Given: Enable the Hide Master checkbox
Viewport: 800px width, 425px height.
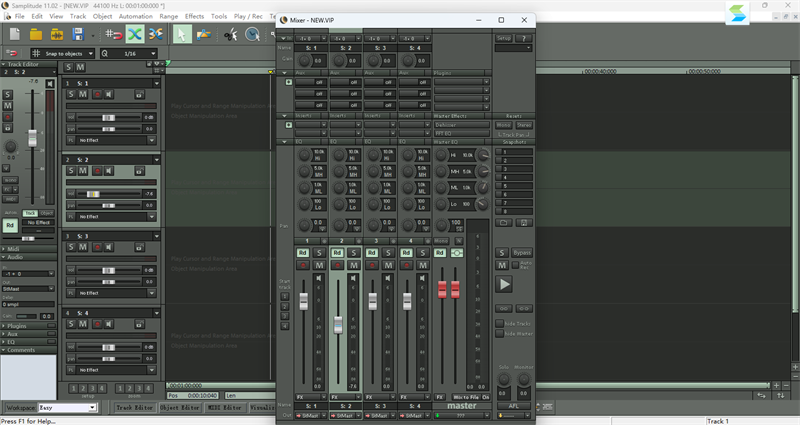Looking at the screenshot, I should [500, 334].
